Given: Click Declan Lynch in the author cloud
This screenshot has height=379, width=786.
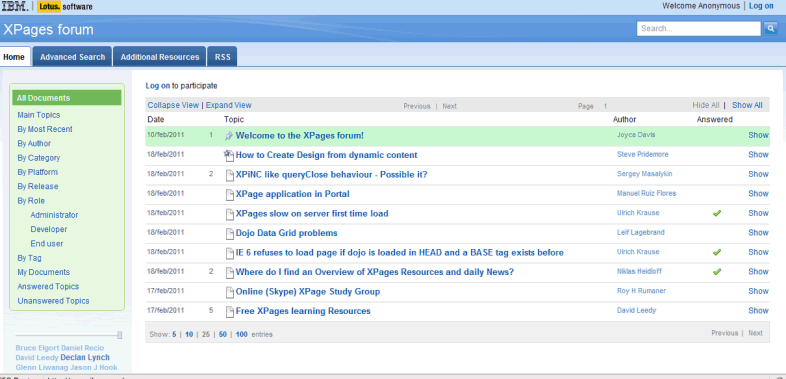Looking at the screenshot, I should pos(85,357).
